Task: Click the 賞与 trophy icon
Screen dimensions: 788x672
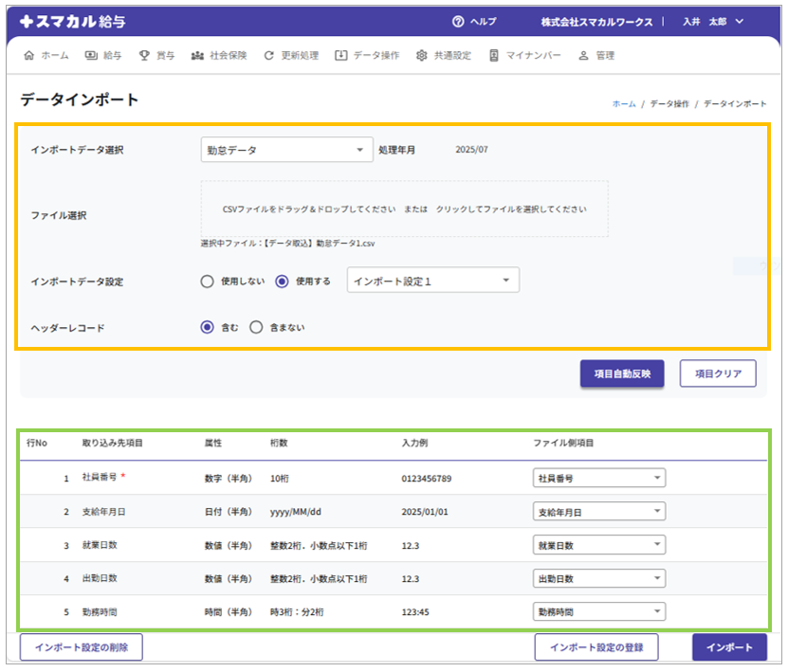Action: coord(144,56)
